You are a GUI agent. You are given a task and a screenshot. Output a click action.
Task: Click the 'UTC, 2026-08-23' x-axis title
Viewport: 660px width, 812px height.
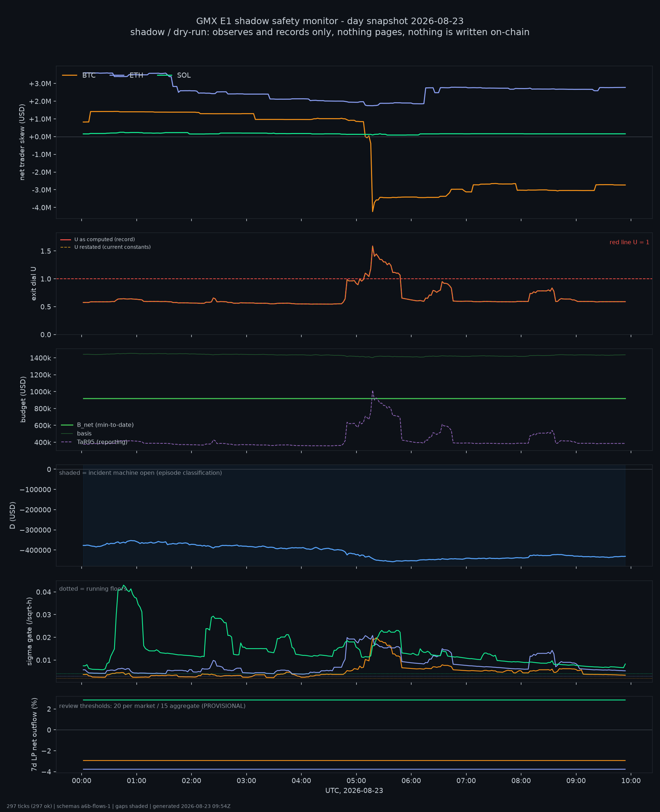coord(354,791)
